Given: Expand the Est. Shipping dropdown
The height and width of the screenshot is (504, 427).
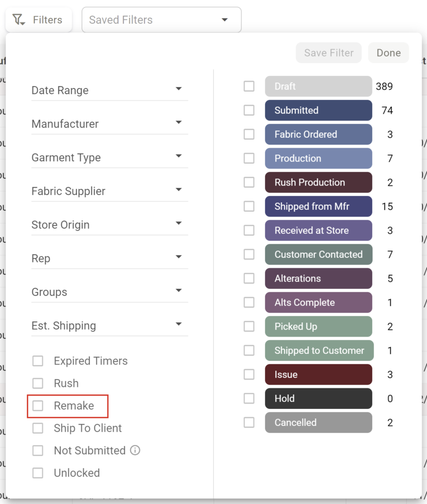Looking at the screenshot, I should 110,326.
